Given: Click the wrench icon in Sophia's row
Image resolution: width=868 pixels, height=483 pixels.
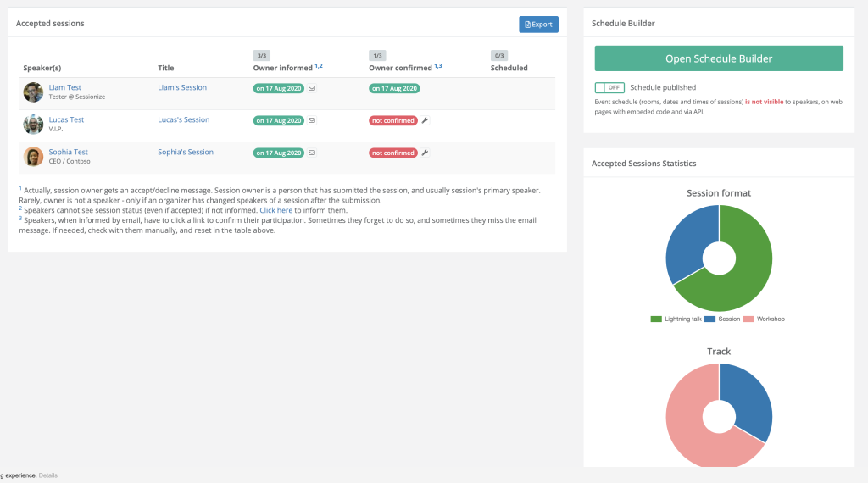Looking at the screenshot, I should (426, 153).
